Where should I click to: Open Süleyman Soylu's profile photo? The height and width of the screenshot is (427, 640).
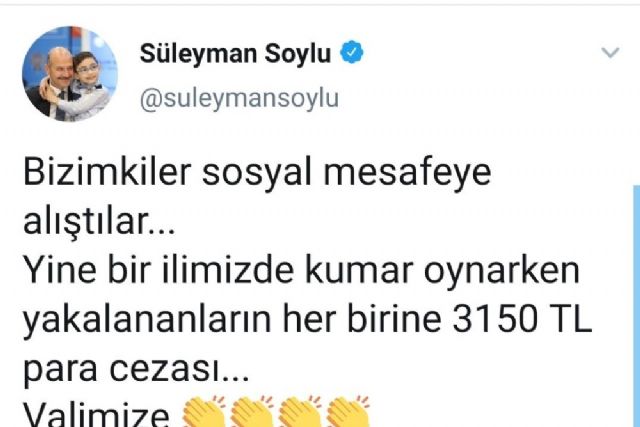tap(70, 74)
